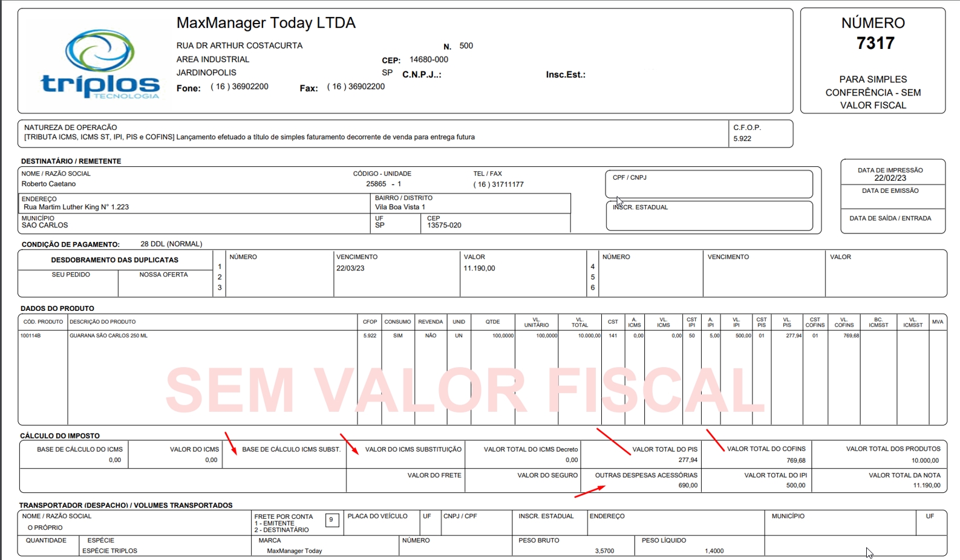Click 'SIM' under the CONSUMO column
The width and height of the screenshot is (960, 560).
(398, 336)
